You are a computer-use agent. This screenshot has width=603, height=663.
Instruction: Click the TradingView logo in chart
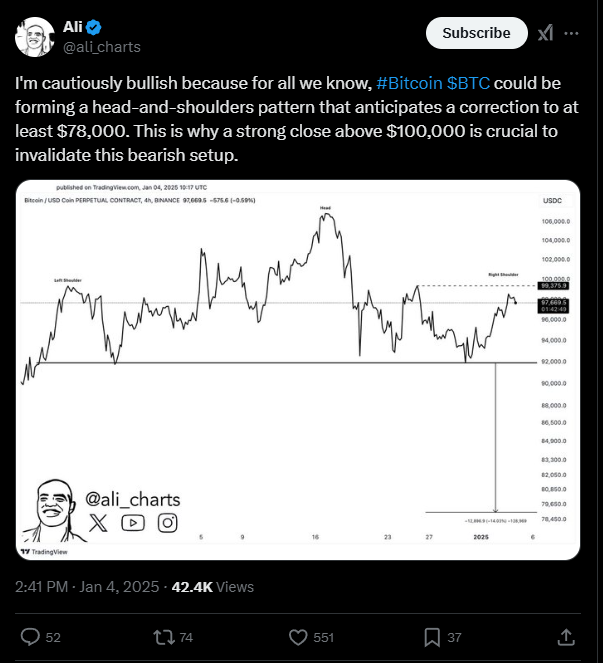[44, 551]
